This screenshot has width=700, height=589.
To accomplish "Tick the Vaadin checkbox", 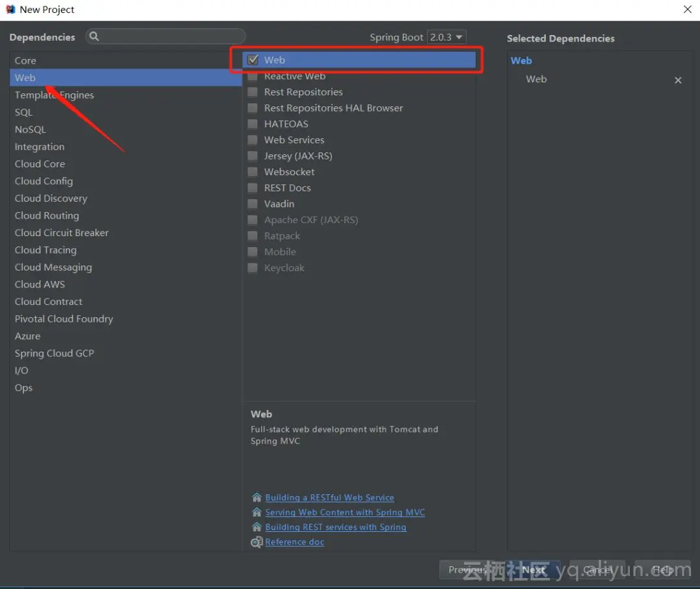I will click(253, 204).
